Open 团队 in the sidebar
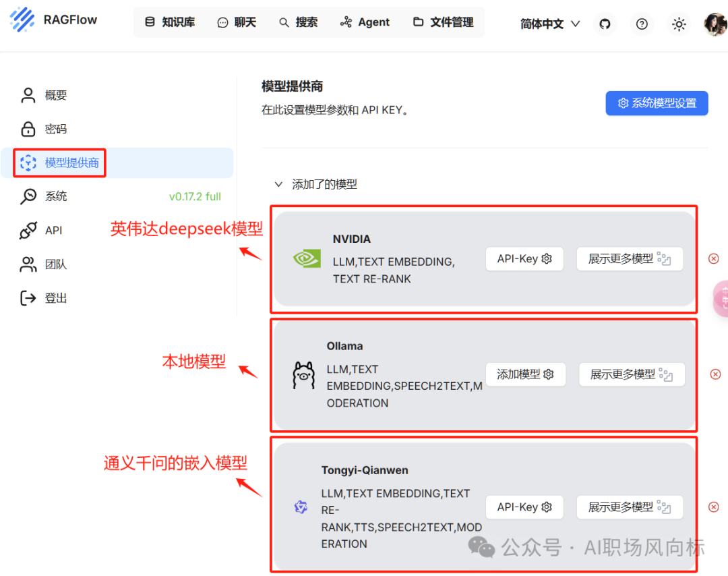 pos(117,264)
